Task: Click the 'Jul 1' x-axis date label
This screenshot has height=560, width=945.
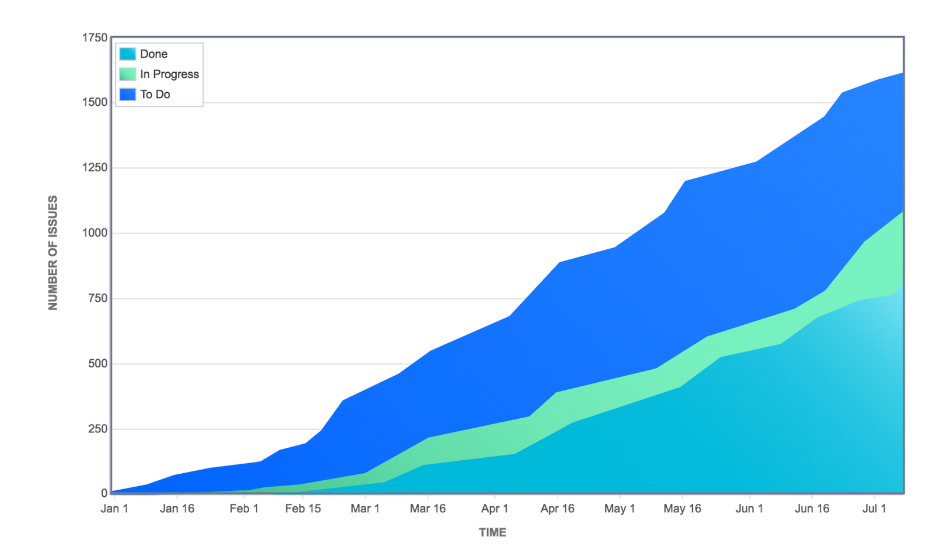Action: coord(874,509)
